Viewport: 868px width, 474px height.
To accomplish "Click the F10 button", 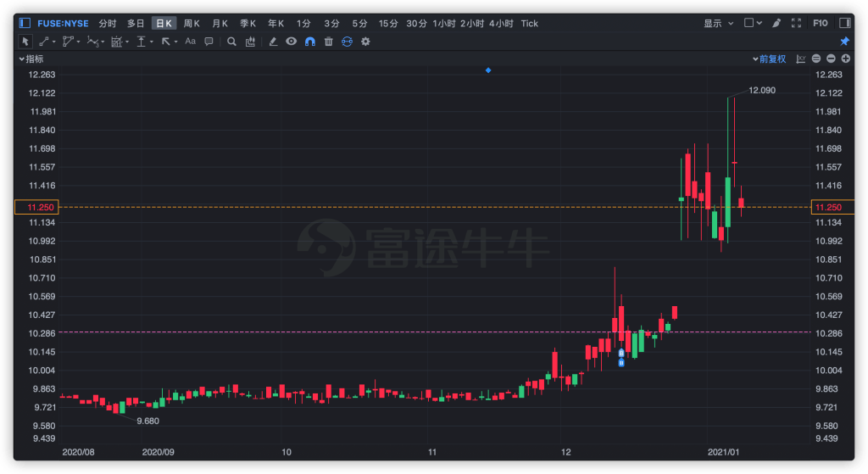I will (821, 23).
